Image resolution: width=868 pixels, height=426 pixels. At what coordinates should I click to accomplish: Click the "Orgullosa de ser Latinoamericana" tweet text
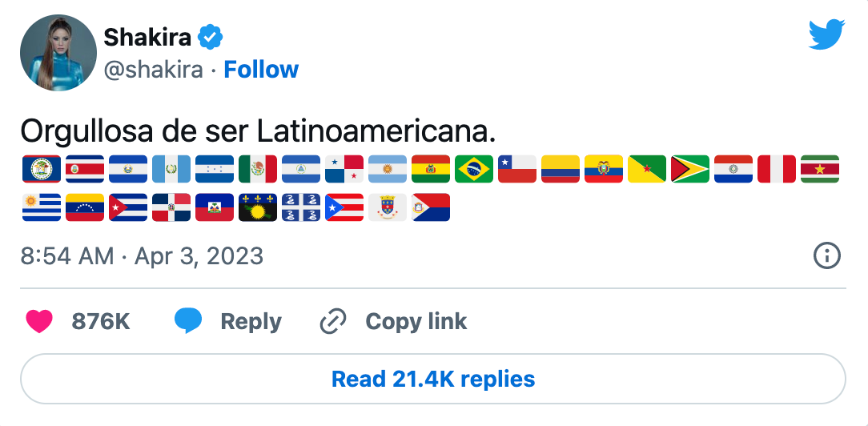click(258, 131)
